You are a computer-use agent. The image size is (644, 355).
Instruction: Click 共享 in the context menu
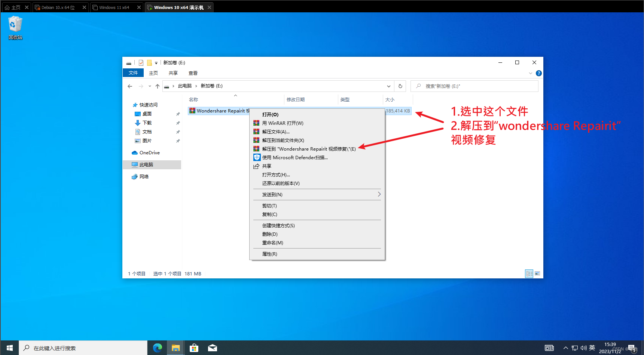point(317,166)
